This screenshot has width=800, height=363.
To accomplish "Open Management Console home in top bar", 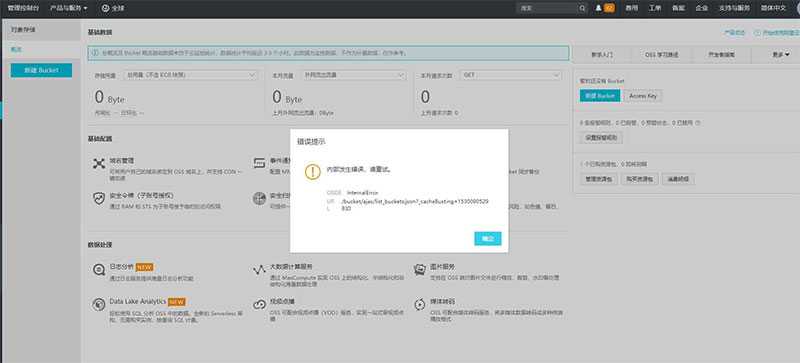I will tap(23, 8).
